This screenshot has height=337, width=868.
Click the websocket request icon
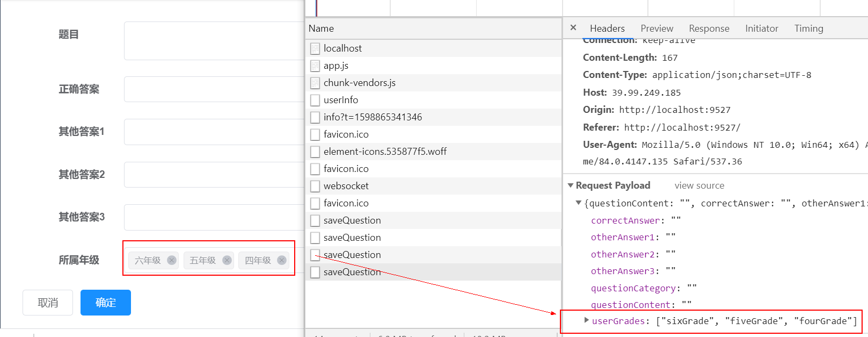[315, 186]
